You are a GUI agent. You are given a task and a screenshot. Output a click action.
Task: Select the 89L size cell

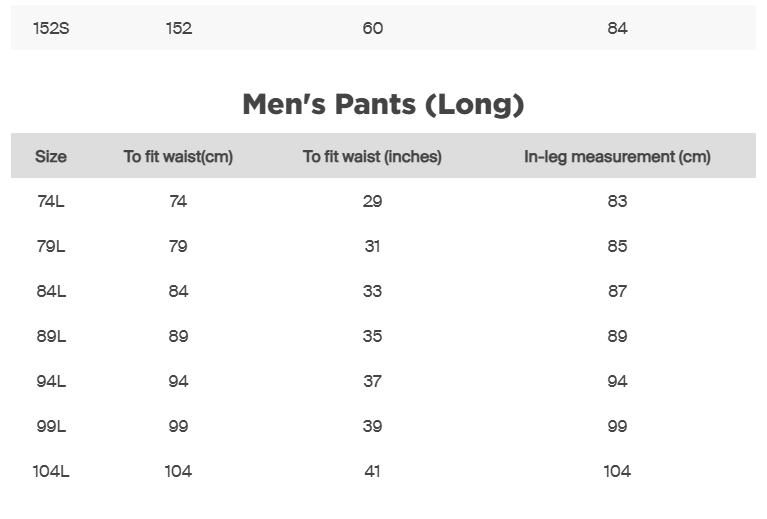[51, 337]
